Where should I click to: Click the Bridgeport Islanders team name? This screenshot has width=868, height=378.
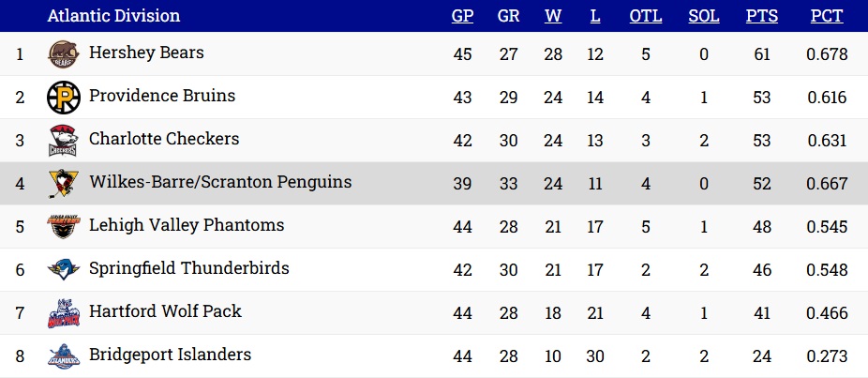[170, 355]
